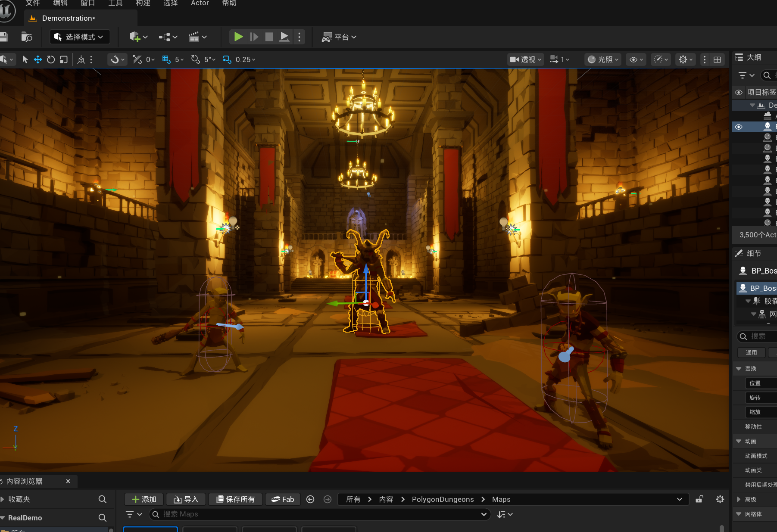This screenshot has width=777, height=532.
Task: Toggle rotation snapping icon next to 5°
Action: [x=195, y=59]
